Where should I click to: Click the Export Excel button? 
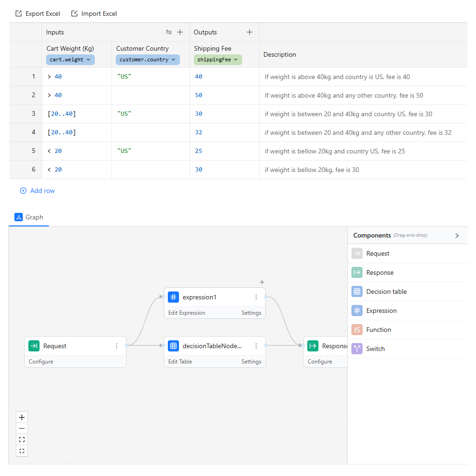coord(38,13)
